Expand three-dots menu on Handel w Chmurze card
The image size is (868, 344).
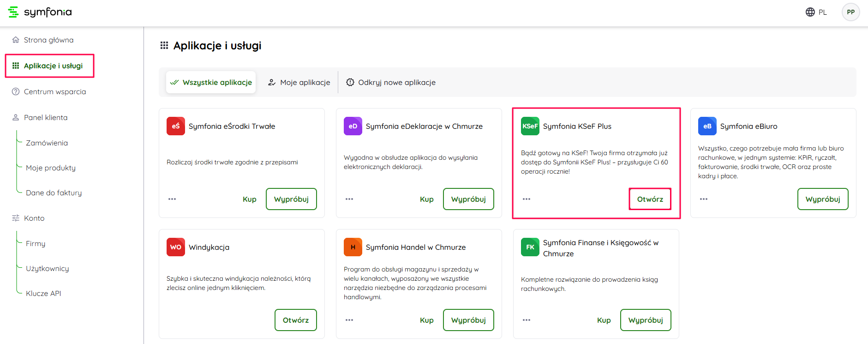tap(349, 320)
